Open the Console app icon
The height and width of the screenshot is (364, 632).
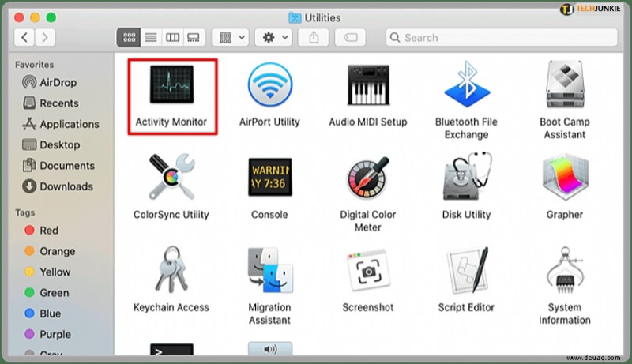270,177
